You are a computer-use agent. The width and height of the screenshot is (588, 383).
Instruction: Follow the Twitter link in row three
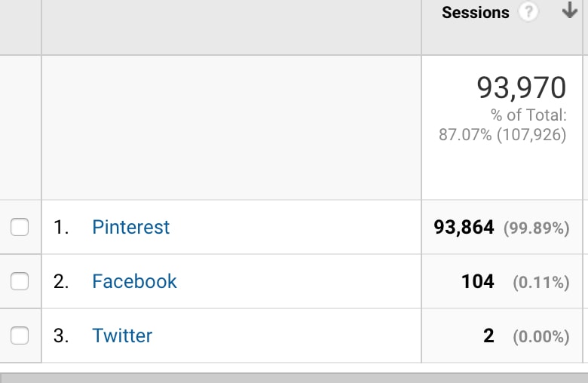[x=122, y=336]
